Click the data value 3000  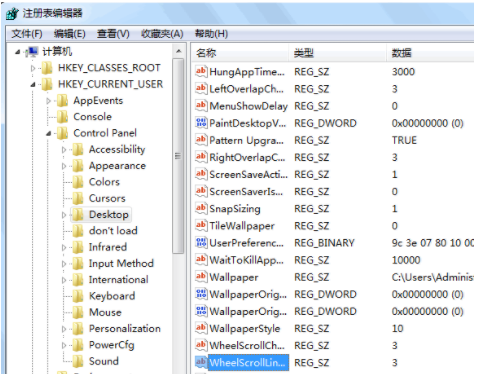pyautogui.click(x=403, y=72)
